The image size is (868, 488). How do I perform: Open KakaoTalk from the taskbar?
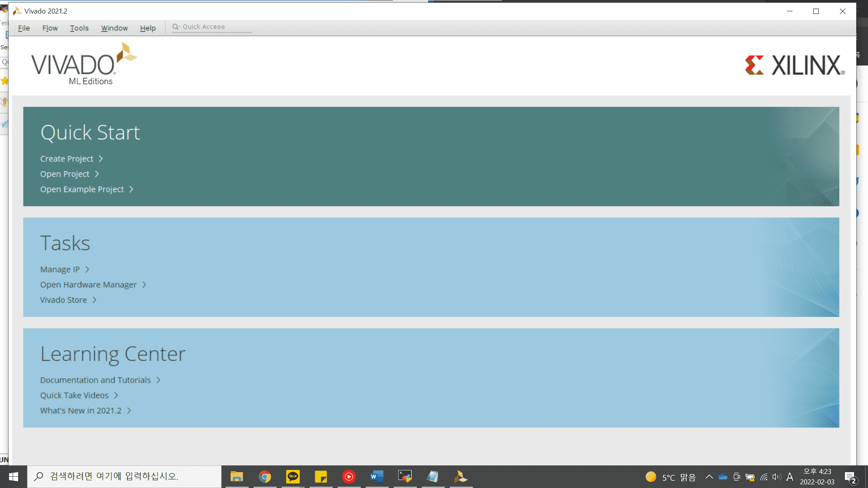click(x=293, y=477)
